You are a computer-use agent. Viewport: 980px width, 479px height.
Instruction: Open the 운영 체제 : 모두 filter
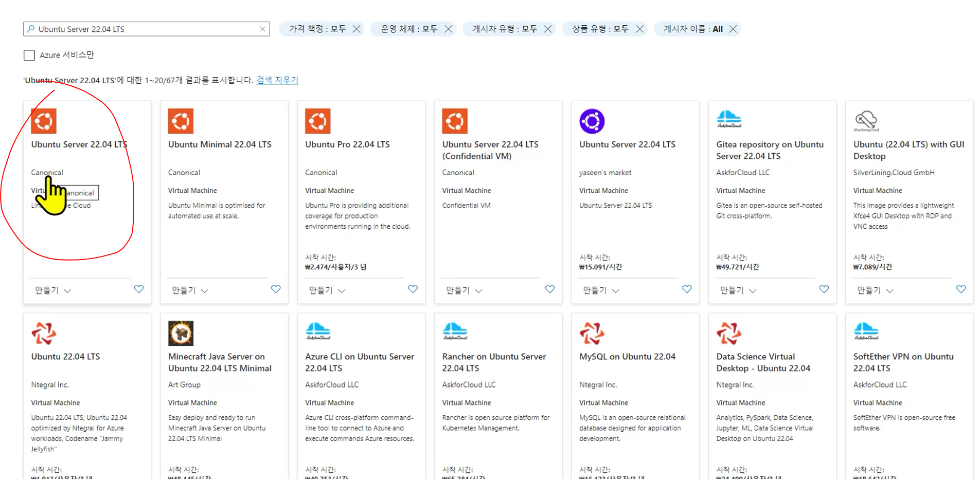coord(409,29)
